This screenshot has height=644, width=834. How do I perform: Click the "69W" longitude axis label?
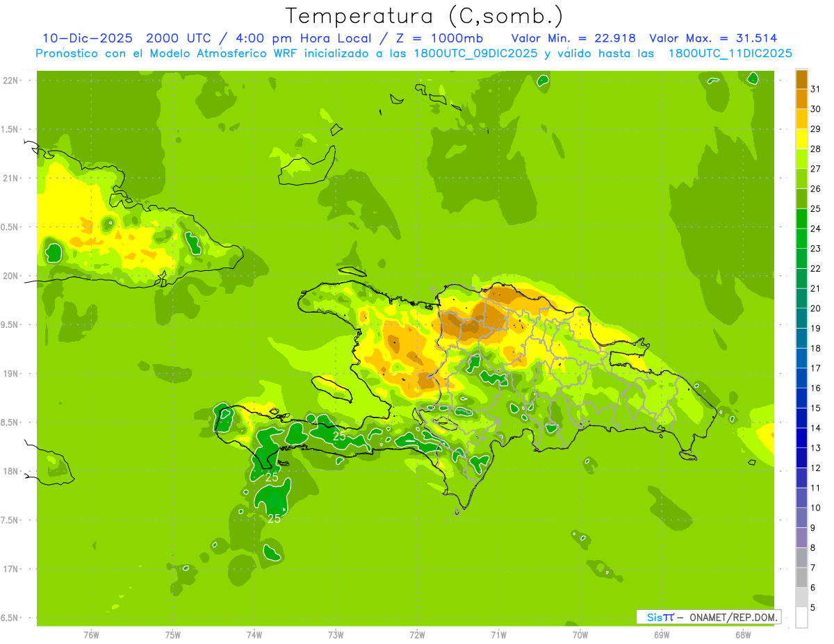click(x=662, y=635)
